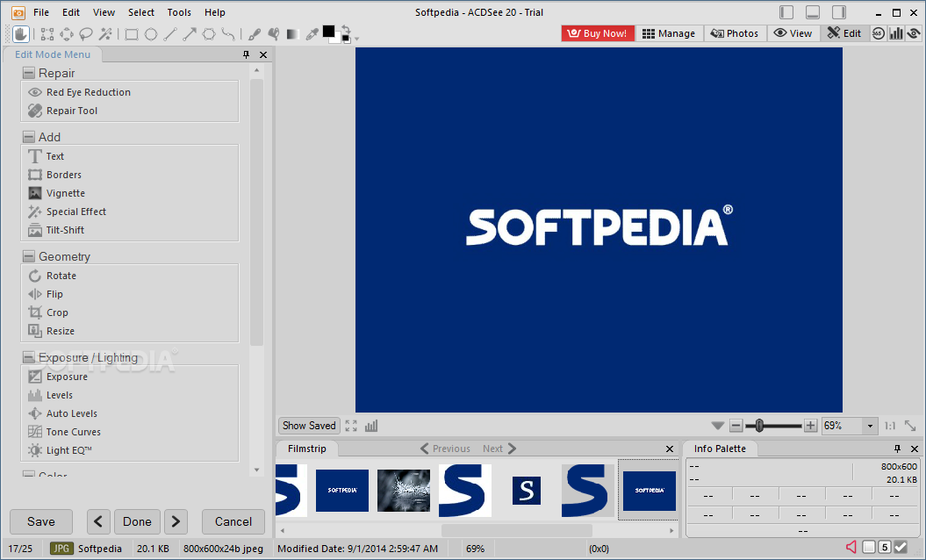The image size is (926, 560).
Task: Switch to View mode
Action: tap(793, 33)
